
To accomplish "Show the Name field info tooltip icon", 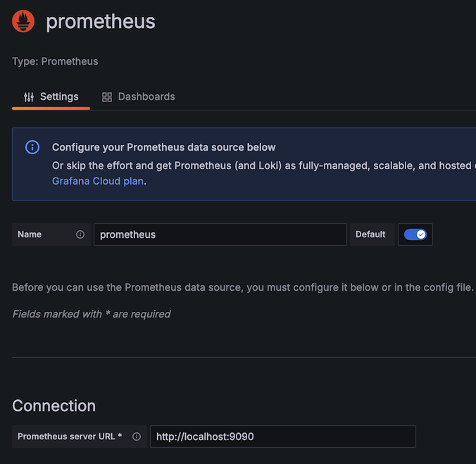I will click(x=80, y=234).
